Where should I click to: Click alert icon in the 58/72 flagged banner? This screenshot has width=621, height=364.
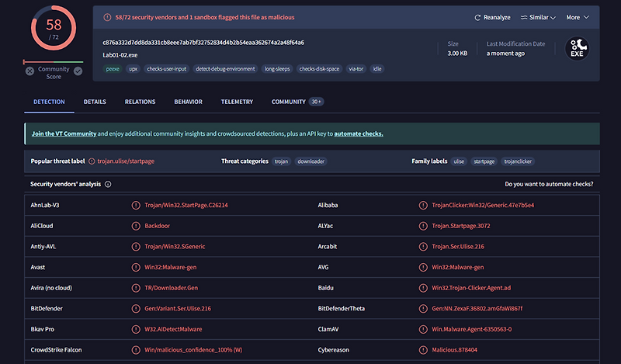(107, 17)
